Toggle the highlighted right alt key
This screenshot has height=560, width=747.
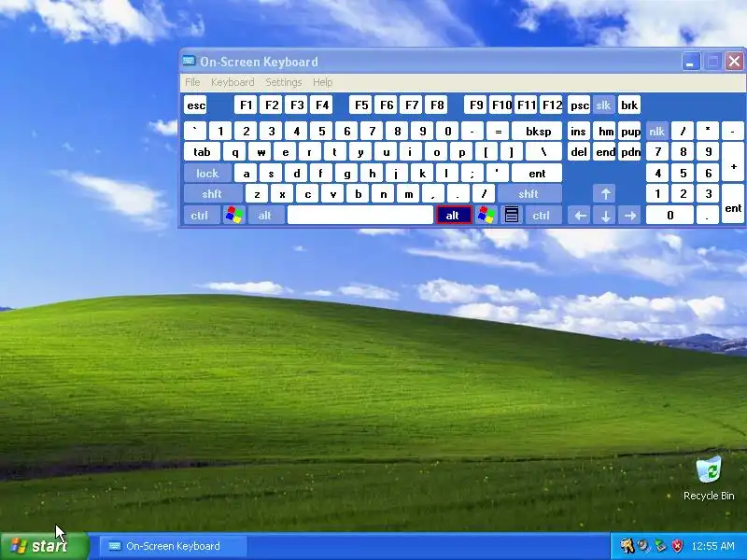[453, 216]
